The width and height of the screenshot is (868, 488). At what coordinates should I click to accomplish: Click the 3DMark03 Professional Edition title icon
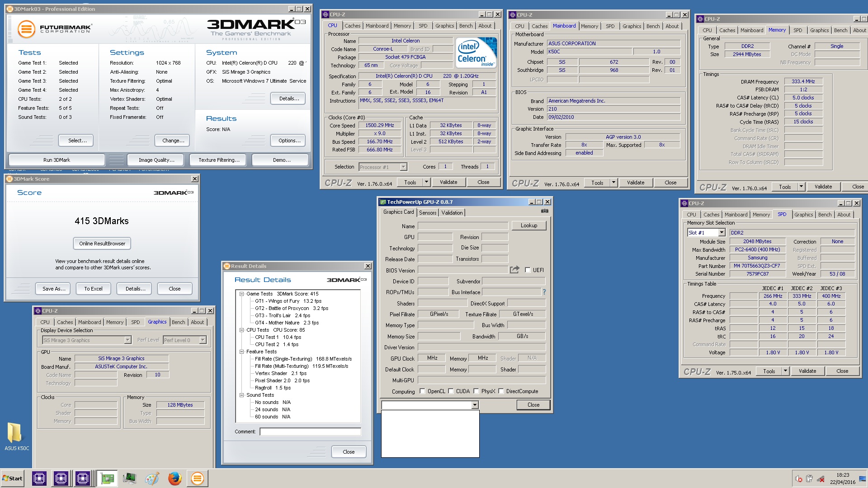(10, 9)
